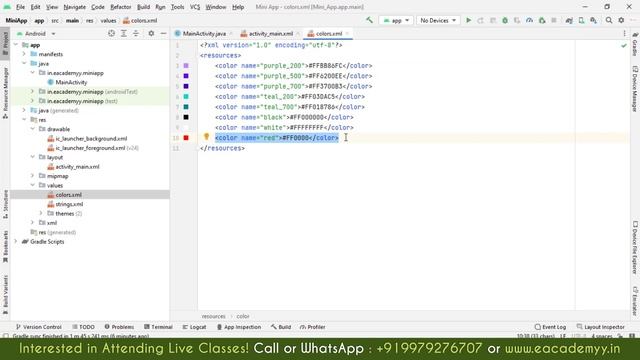Image resolution: width=640 pixels, height=360 pixels.
Task: Click Collapse All icon in Project panel
Action: [136, 33]
